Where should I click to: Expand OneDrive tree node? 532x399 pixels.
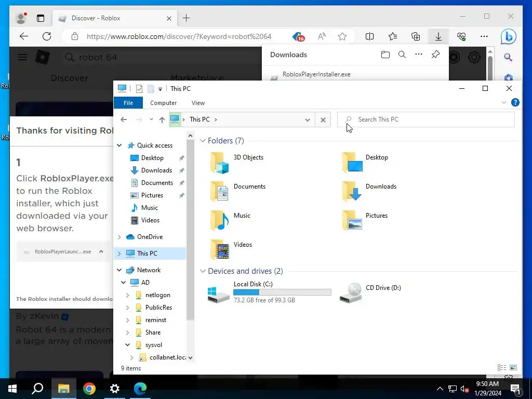(x=119, y=237)
